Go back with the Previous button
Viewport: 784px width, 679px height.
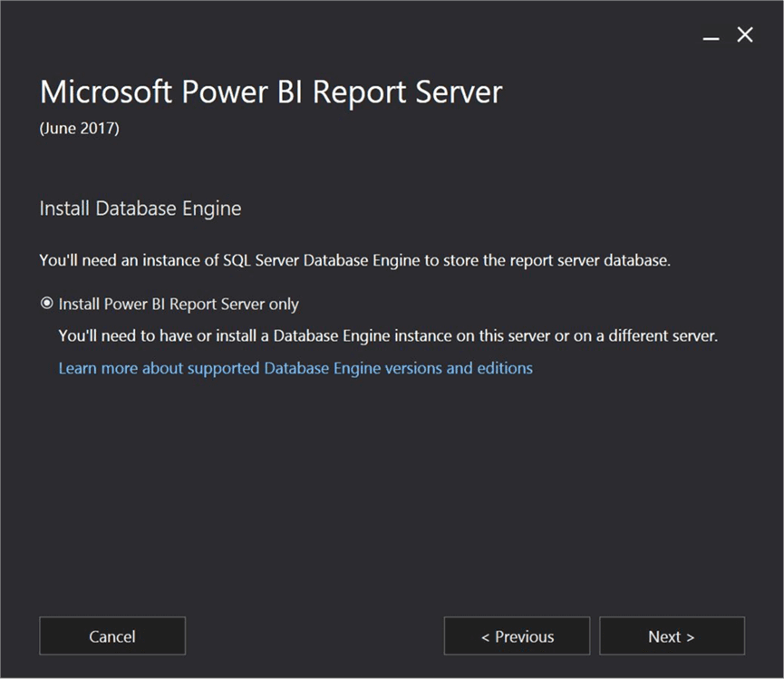(517, 636)
